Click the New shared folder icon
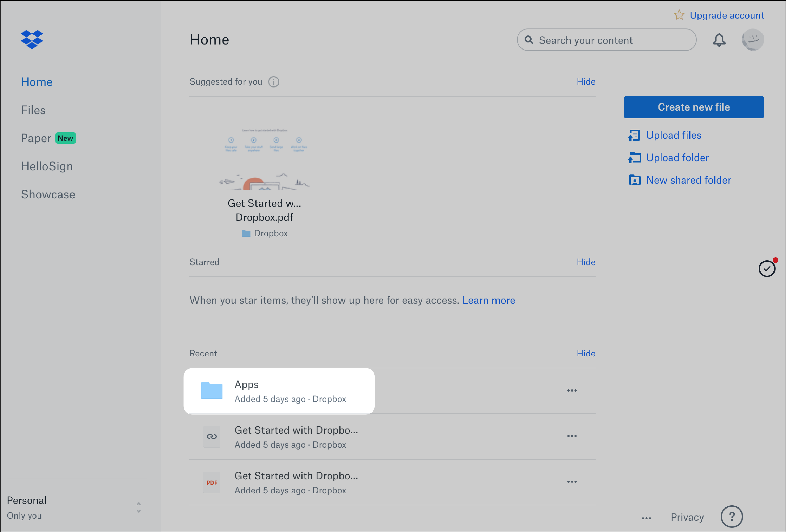 (635, 180)
